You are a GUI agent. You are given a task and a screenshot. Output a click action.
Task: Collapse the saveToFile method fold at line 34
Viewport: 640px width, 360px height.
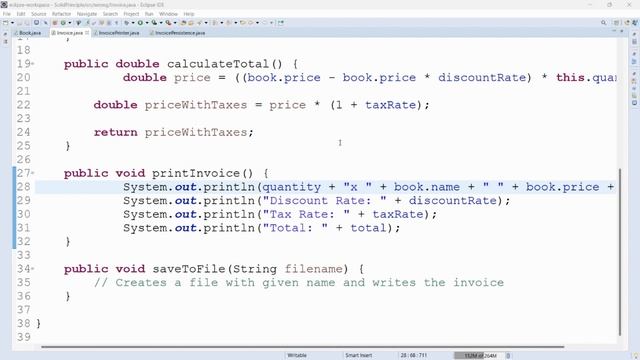pyautogui.click(x=33, y=269)
